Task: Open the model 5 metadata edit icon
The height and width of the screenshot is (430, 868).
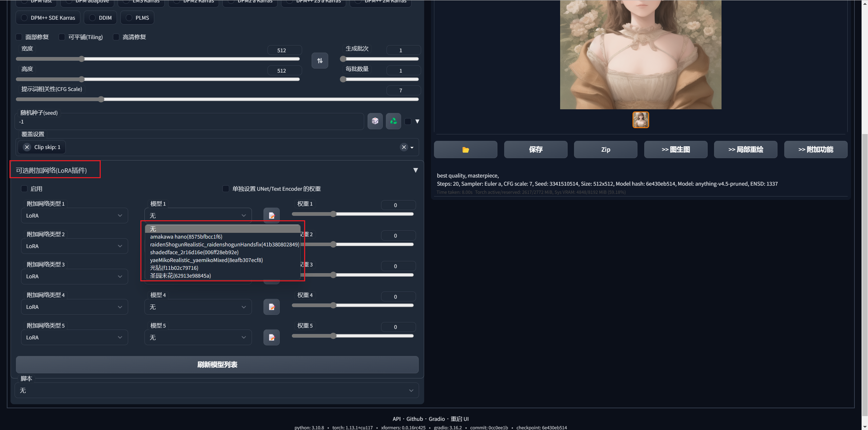Action: pos(272,337)
